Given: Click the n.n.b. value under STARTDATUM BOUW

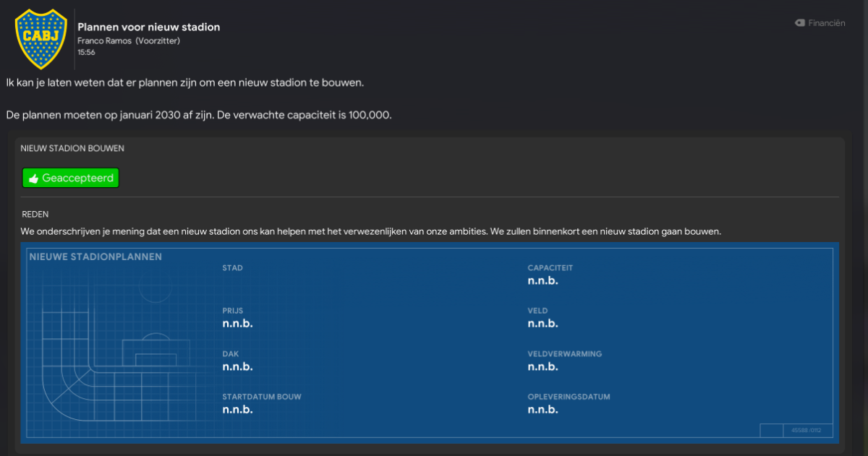Looking at the screenshot, I should click(x=237, y=409).
